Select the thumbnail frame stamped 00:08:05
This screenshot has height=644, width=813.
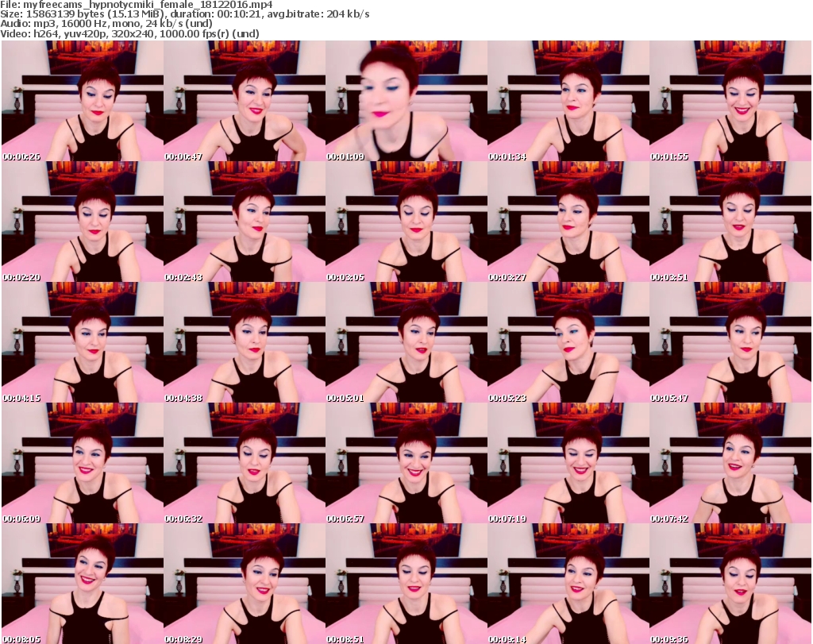[x=83, y=584]
